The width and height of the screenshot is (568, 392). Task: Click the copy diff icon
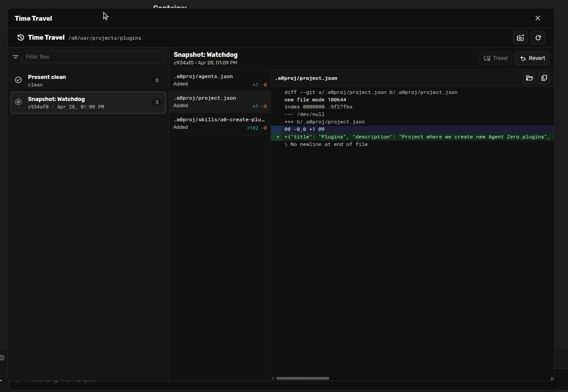[x=544, y=78]
